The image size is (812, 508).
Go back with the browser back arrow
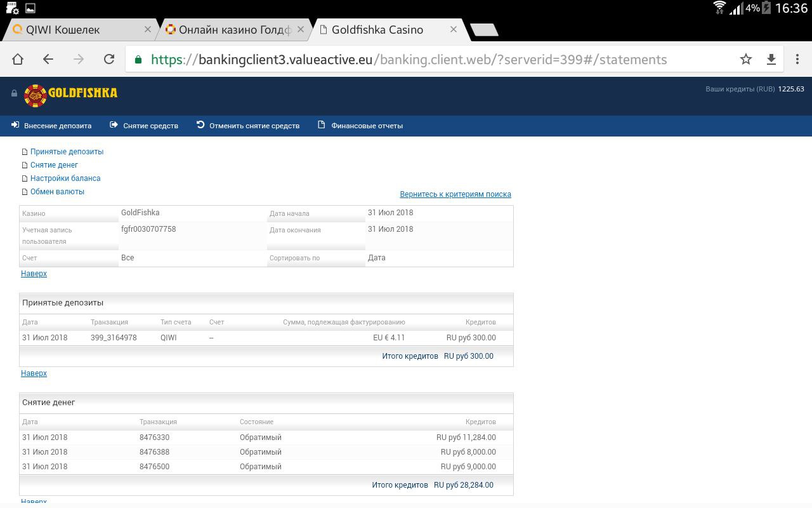pyautogui.click(x=48, y=59)
